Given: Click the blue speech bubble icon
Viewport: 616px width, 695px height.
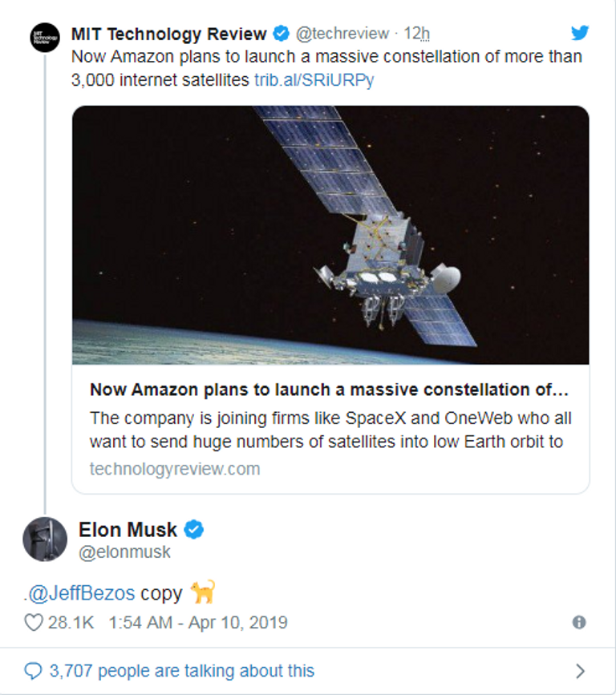Looking at the screenshot, I should coord(33,670).
